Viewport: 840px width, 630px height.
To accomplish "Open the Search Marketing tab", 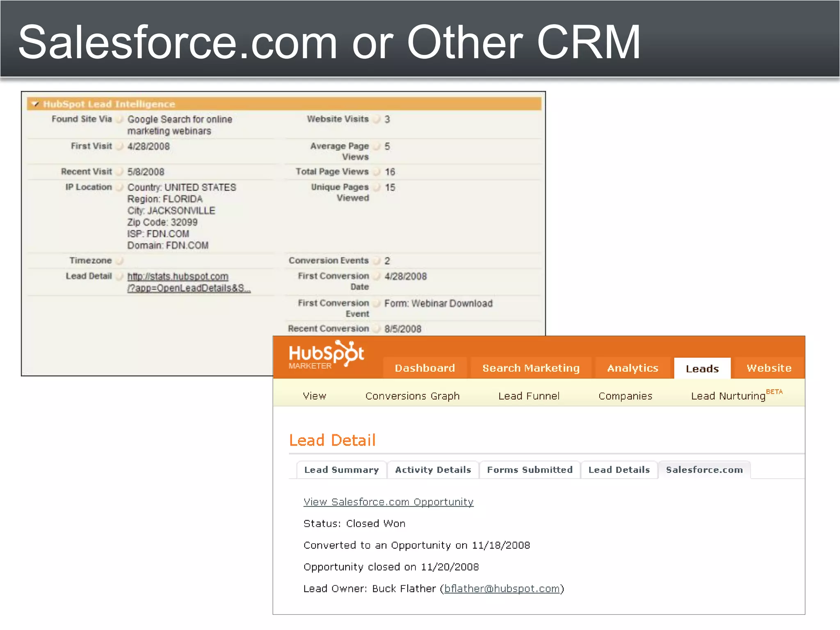I will point(531,368).
